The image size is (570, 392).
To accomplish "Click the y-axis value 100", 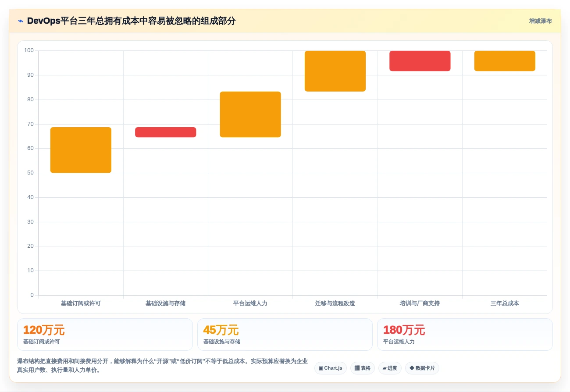I will [29, 50].
